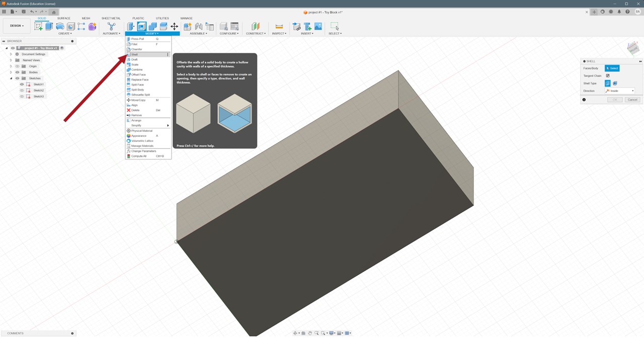Toggle visibility of the Sketches folder
Screen dimensions: 644x362
(17, 78)
